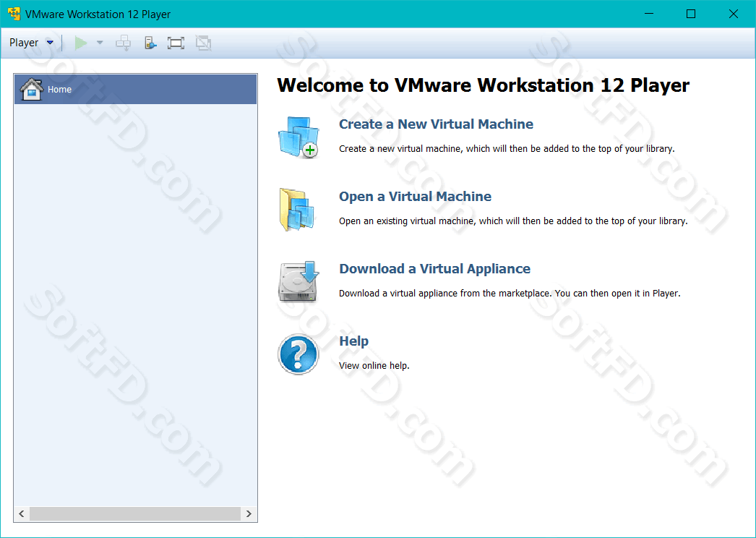Minimize the VMware Player window
The width and height of the screenshot is (756, 538).
(x=650, y=14)
